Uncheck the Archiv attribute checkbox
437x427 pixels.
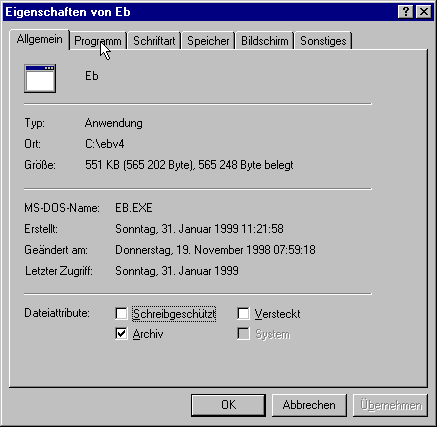tap(121, 334)
